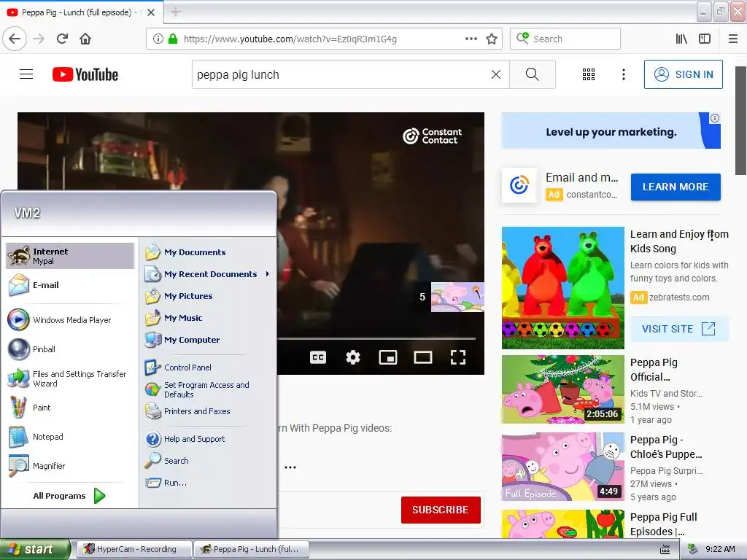Open the Run... dialog

(x=208, y=483)
